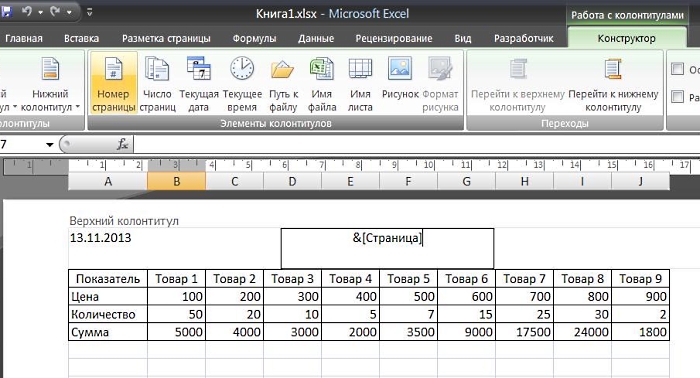Click the Товар 9 cell
Image resolution: width=700 pixels, height=378 pixels.
point(641,279)
